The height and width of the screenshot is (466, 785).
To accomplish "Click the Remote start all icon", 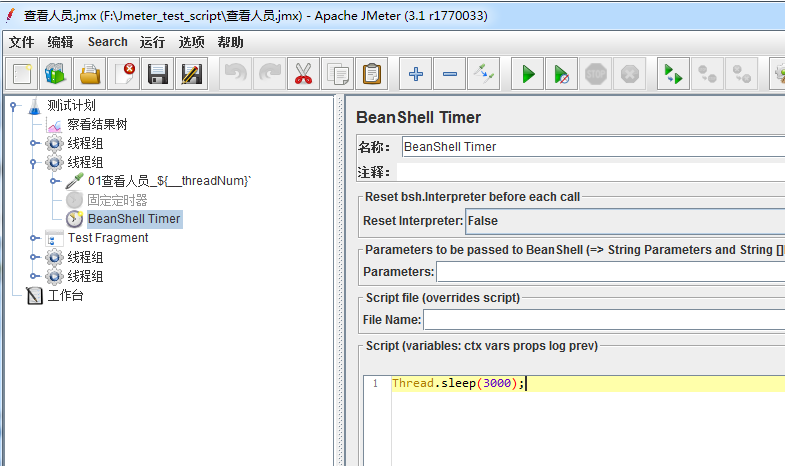I will (673, 74).
